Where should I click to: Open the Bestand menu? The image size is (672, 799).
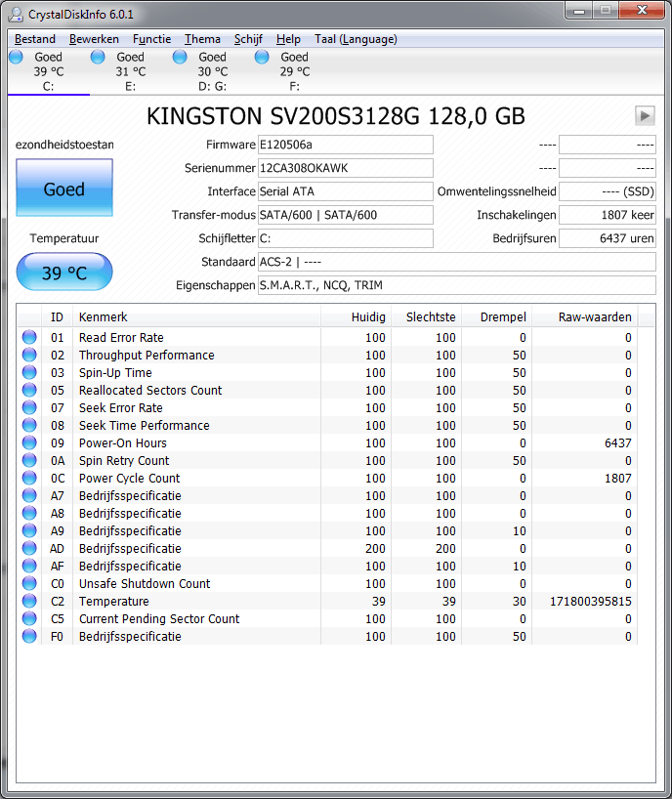click(x=34, y=39)
